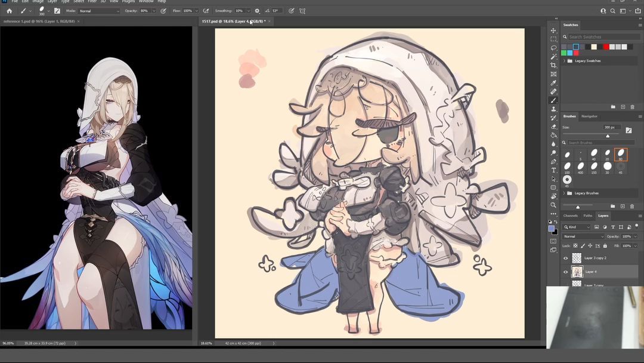The image size is (644, 363).
Task: Select the Lasso tool
Action: pos(553,48)
